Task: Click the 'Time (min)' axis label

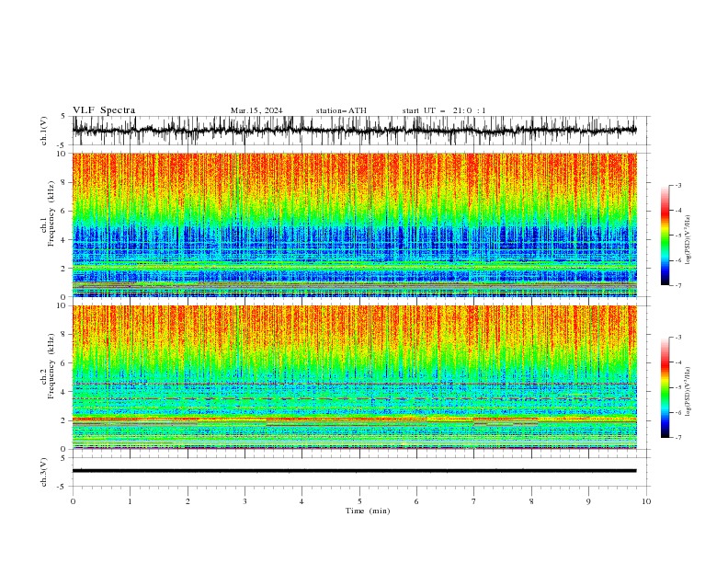Action: [x=368, y=511]
